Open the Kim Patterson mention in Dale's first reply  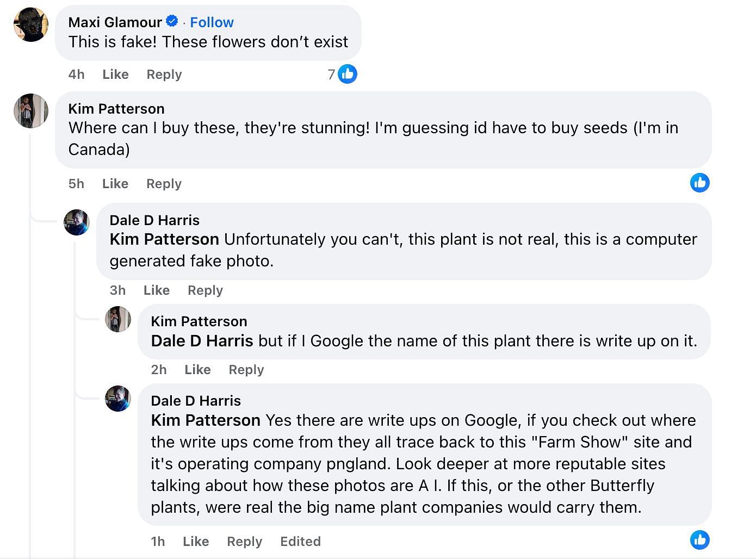(x=164, y=239)
